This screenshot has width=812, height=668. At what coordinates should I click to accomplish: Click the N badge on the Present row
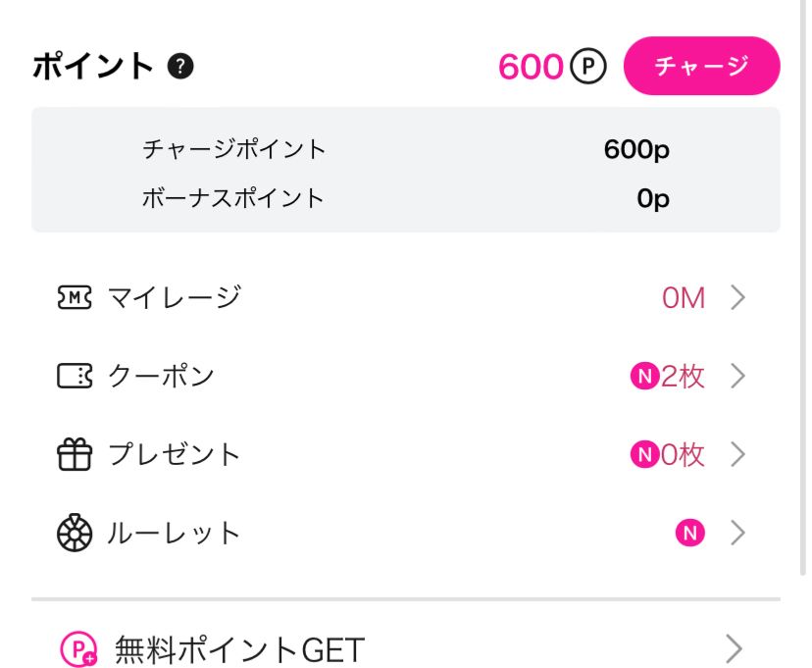644,455
